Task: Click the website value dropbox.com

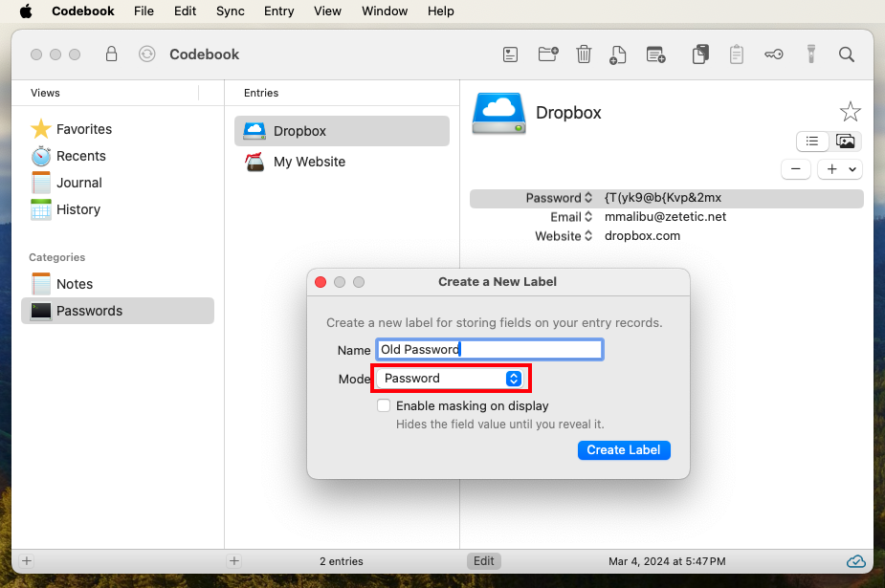Action: click(x=642, y=235)
